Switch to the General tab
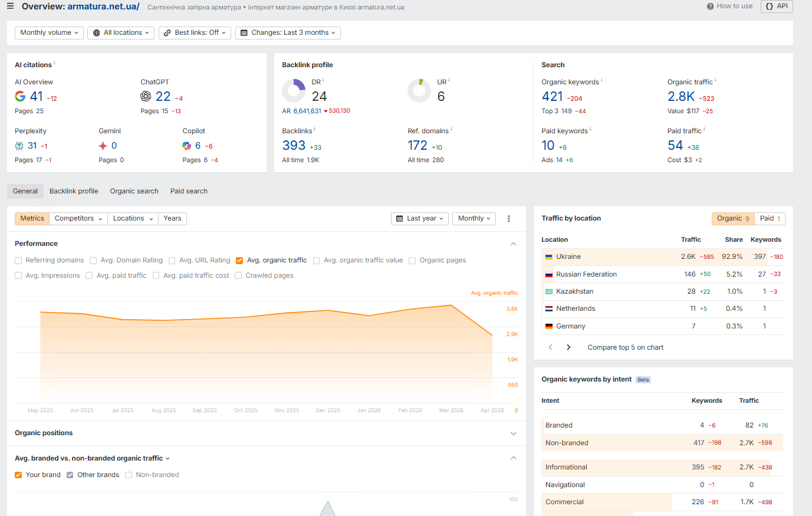 25,191
